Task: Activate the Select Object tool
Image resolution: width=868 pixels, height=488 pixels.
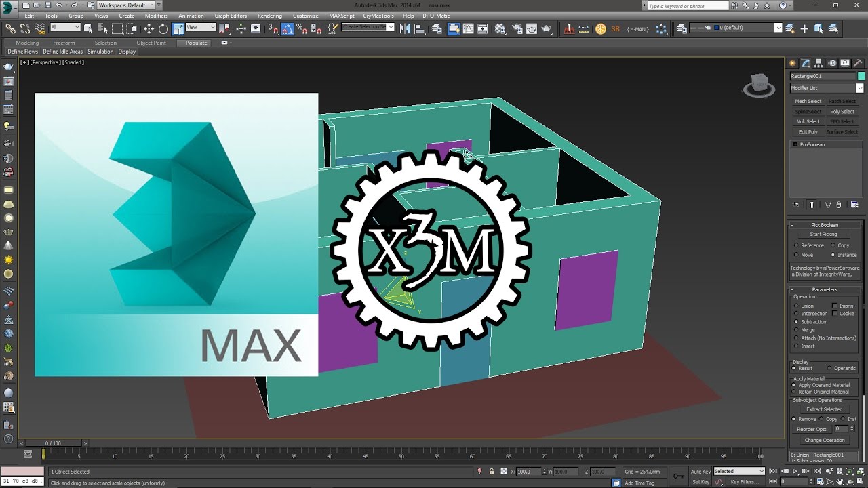Action: tap(90, 28)
